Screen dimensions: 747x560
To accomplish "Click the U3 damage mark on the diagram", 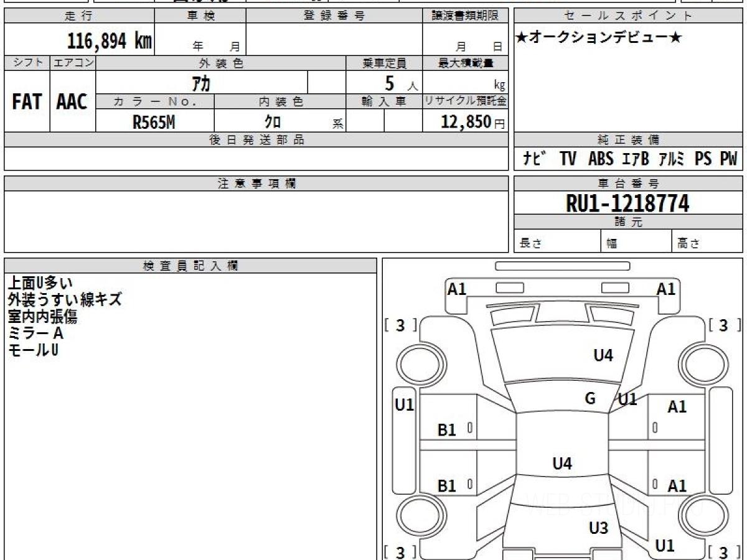I will point(598,528).
